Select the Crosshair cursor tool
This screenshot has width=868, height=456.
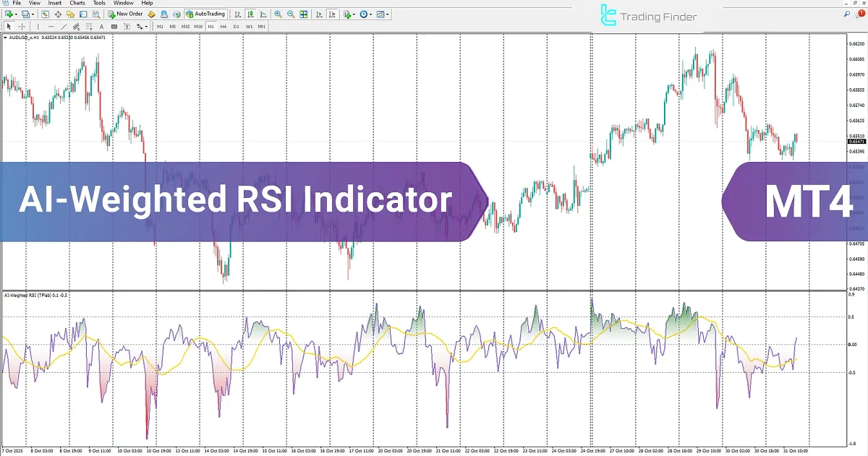tap(22, 26)
